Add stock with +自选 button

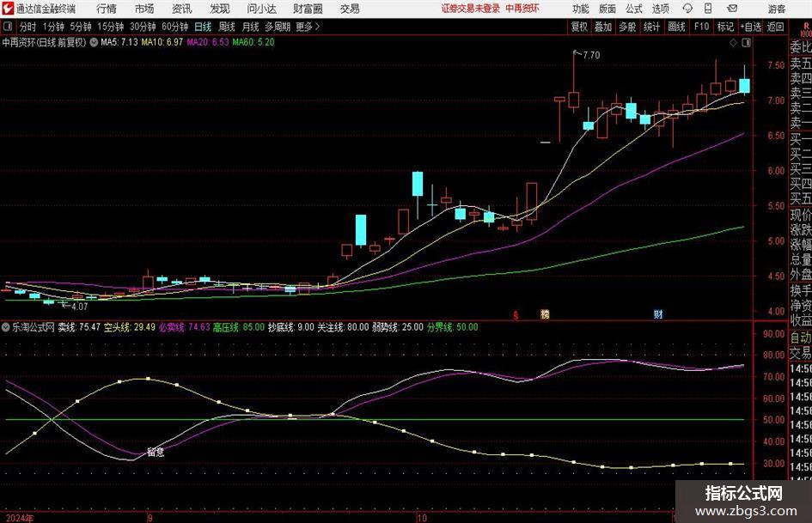point(751,27)
